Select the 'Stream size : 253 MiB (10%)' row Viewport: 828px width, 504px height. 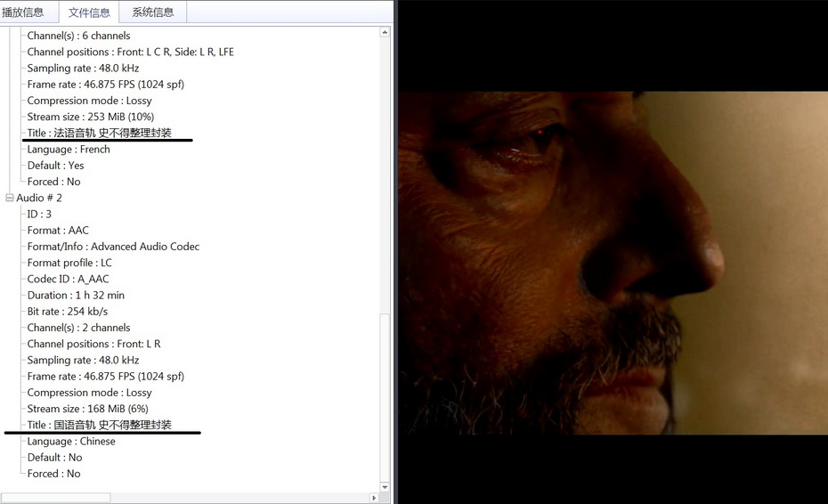point(90,117)
